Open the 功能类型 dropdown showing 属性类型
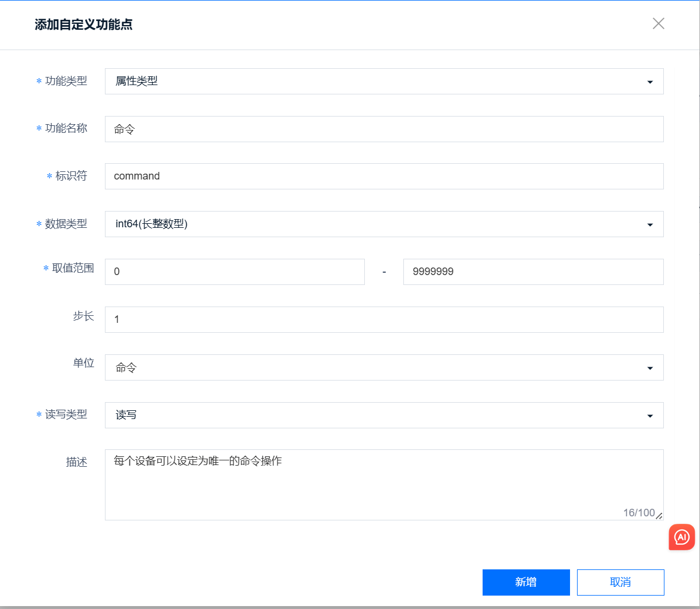This screenshot has width=700, height=609. pos(384,82)
